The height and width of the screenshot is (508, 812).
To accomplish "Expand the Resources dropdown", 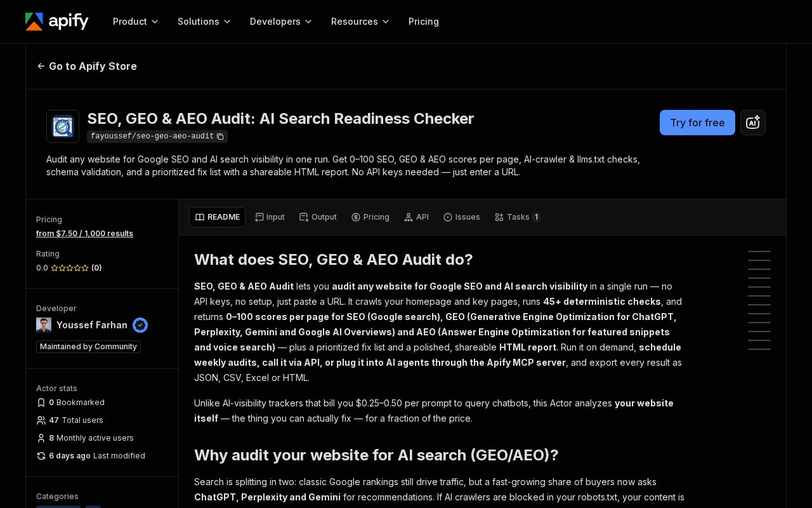I will (x=360, y=22).
